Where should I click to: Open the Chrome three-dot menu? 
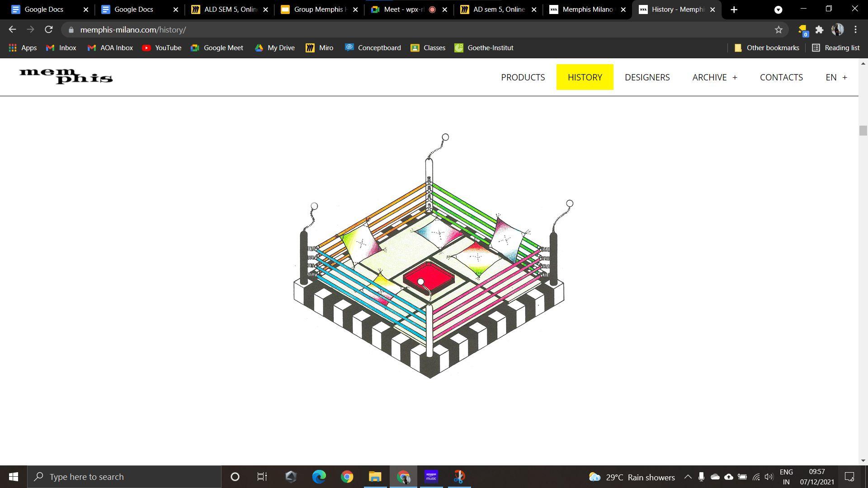click(x=855, y=30)
